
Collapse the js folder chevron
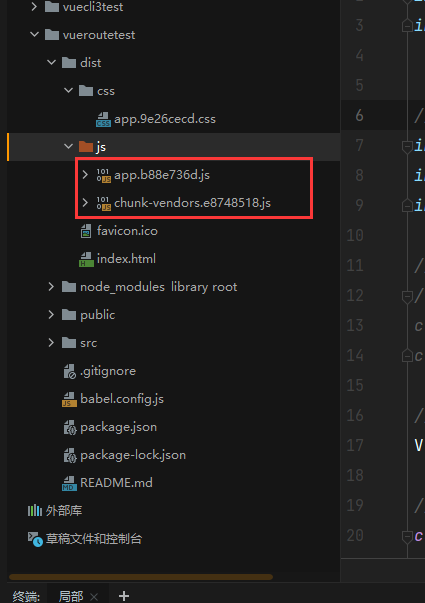coord(68,147)
